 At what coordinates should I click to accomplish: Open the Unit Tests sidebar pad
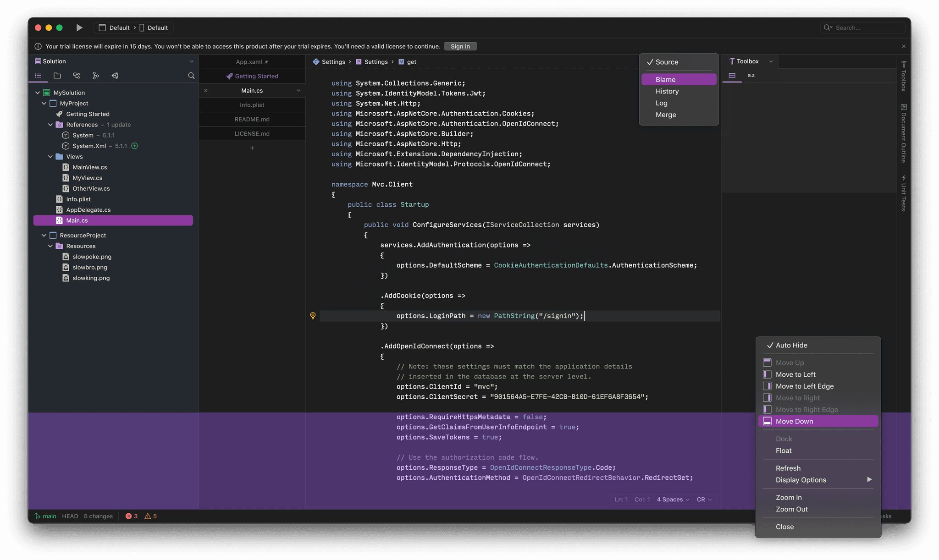[904, 193]
